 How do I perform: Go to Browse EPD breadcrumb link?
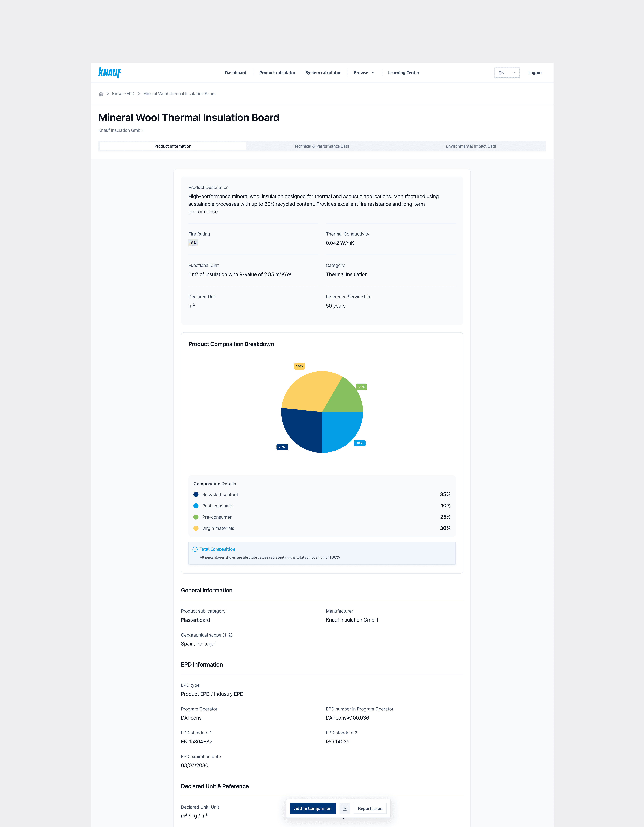click(123, 94)
